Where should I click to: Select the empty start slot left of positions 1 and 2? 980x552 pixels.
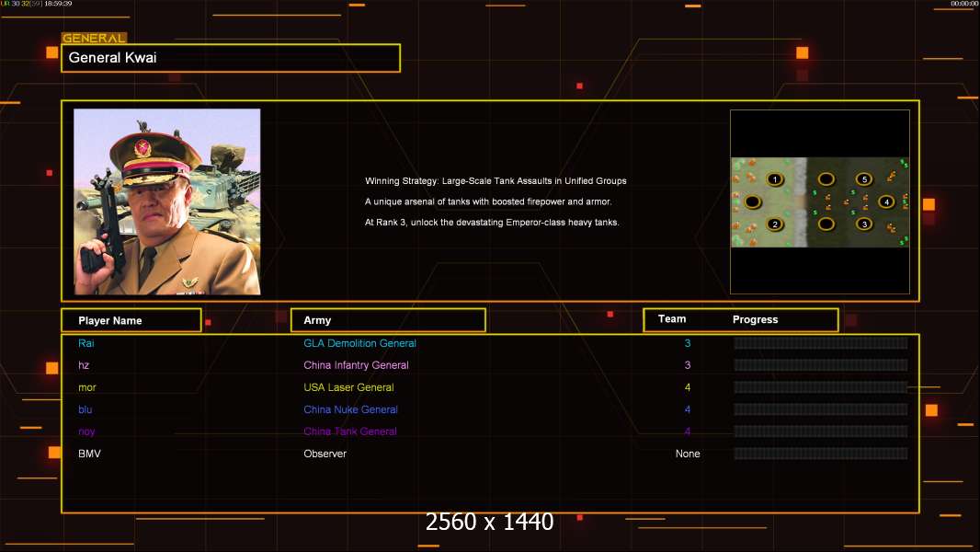753,201
